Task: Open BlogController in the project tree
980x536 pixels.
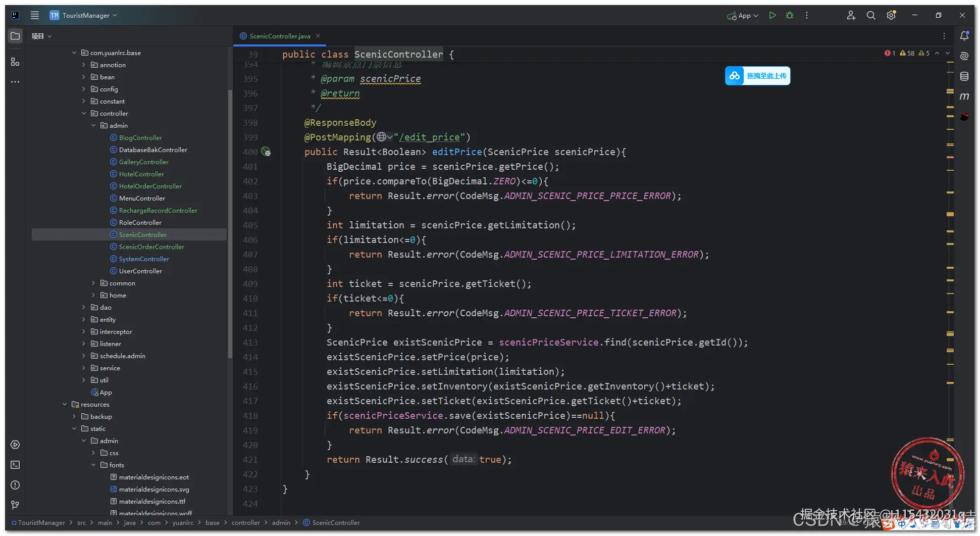Action: (x=140, y=137)
